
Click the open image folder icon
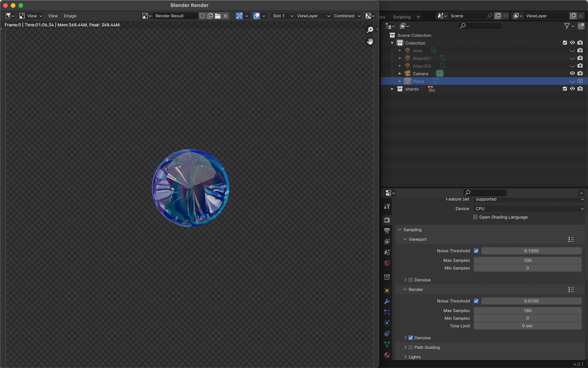coord(217,16)
